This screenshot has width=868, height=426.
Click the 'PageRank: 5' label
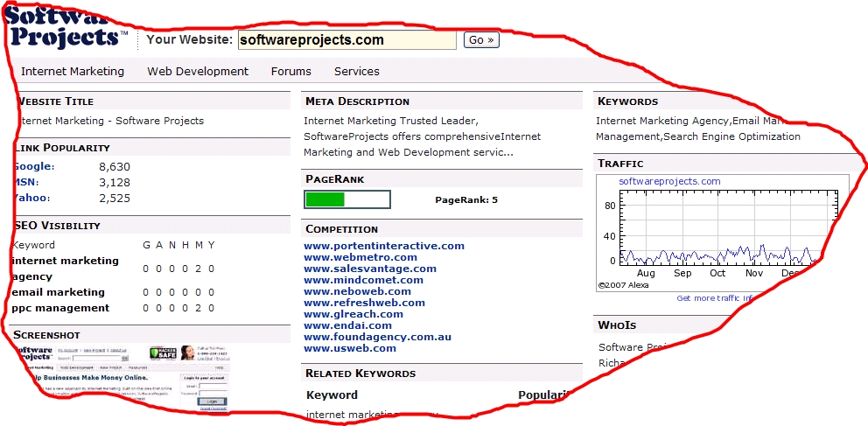point(466,200)
